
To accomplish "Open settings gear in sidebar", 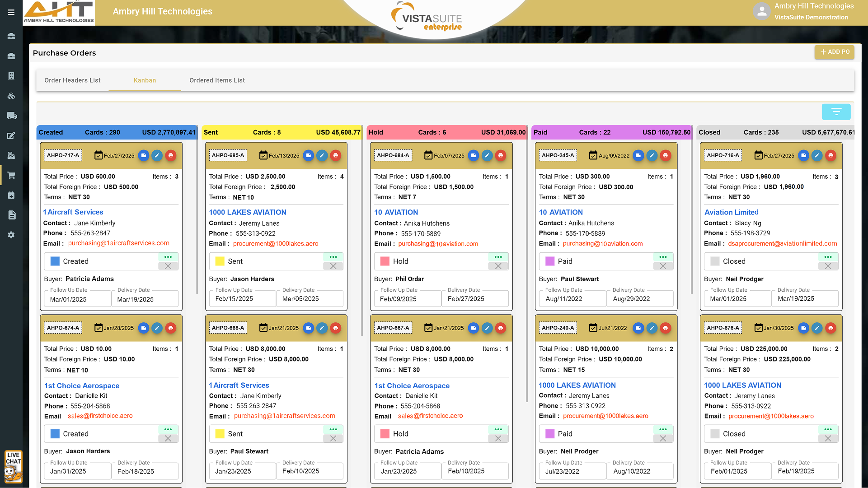I will [x=12, y=235].
